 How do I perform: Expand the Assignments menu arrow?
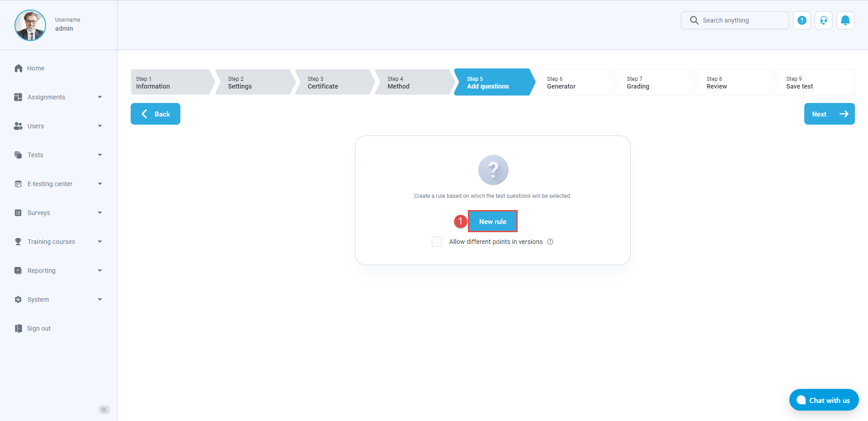pyautogui.click(x=100, y=97)
